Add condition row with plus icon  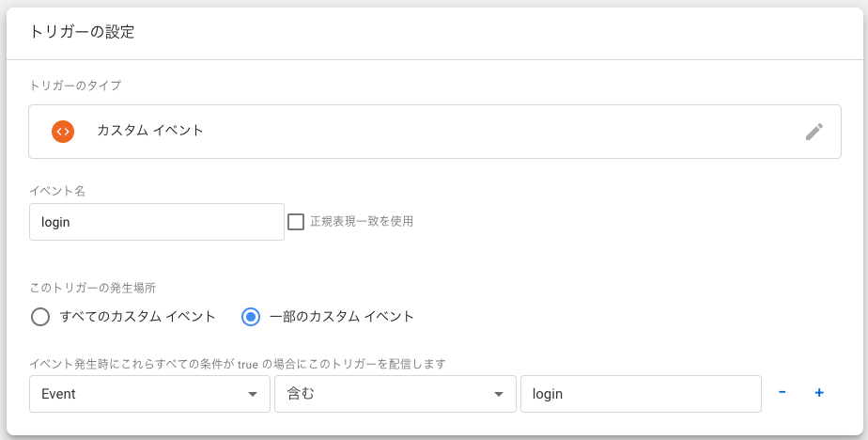[819, 393]
